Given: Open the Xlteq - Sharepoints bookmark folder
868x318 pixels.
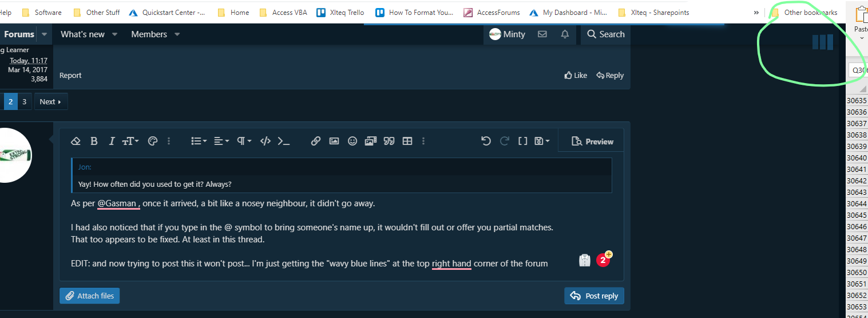Looking at the screenshot, I should 653,12.
